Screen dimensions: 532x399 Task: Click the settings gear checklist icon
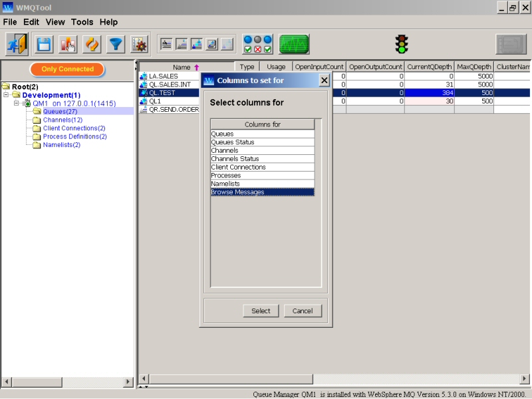tap(140, 45)
